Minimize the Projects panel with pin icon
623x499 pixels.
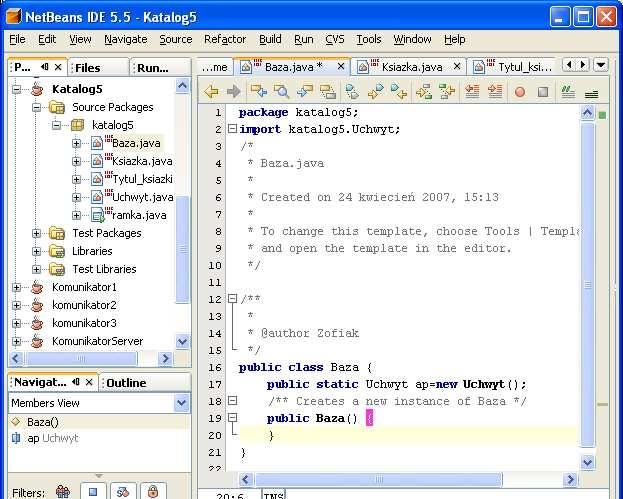coord(44,67)
